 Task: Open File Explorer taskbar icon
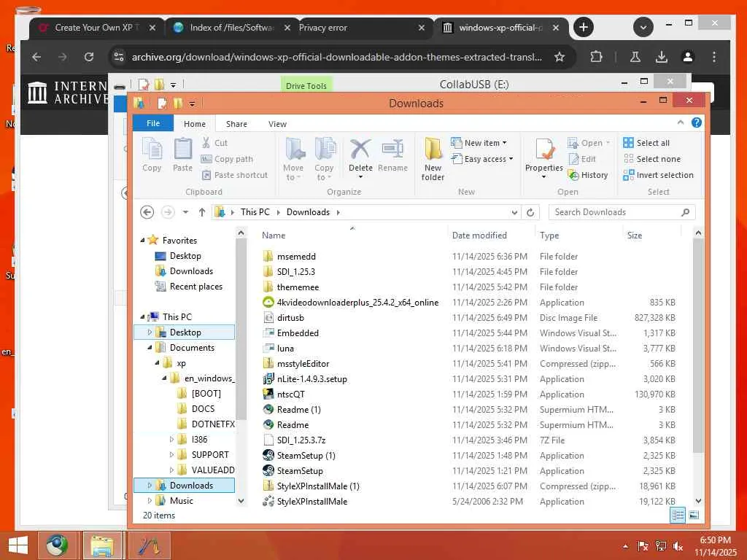click(x=102, y=545)
